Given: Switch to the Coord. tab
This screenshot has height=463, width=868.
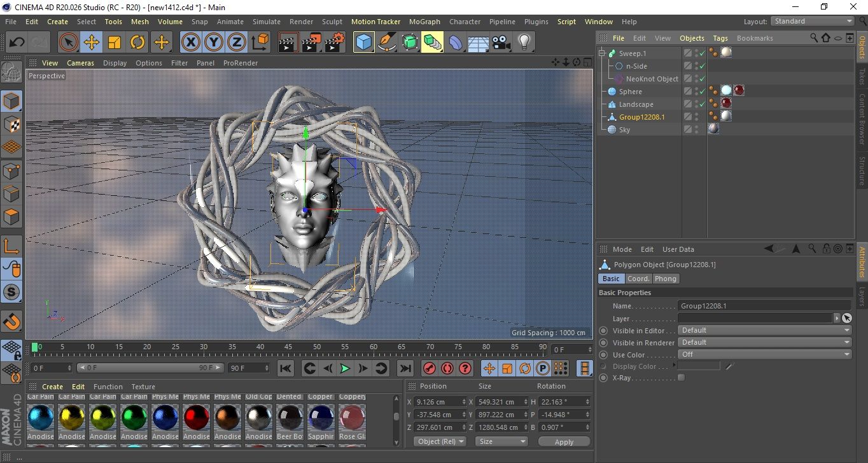Looking at the screenshot, I should [638, 279].
